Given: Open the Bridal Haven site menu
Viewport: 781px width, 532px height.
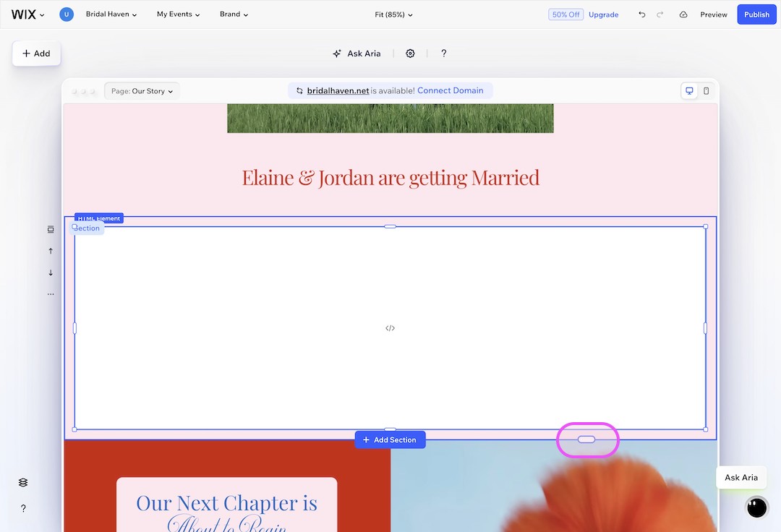Looking at the screenshot, I should (110, 14).
